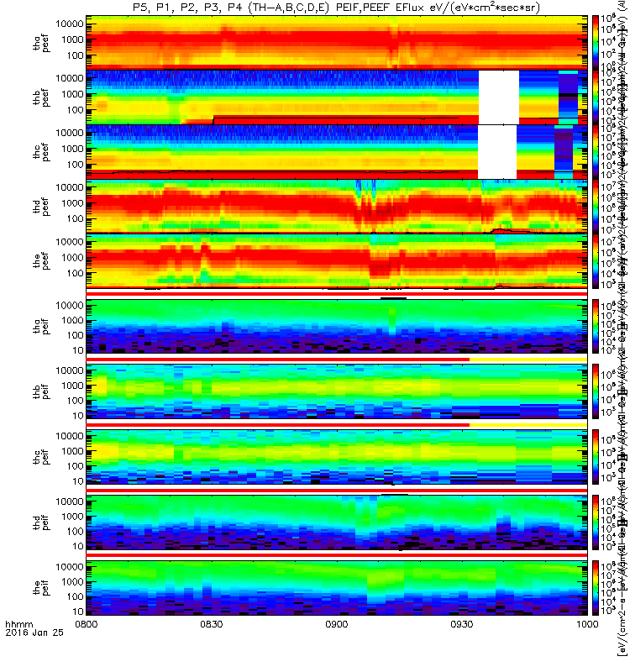Click the color bar beside the thd peef panel

tap(596, 206)
